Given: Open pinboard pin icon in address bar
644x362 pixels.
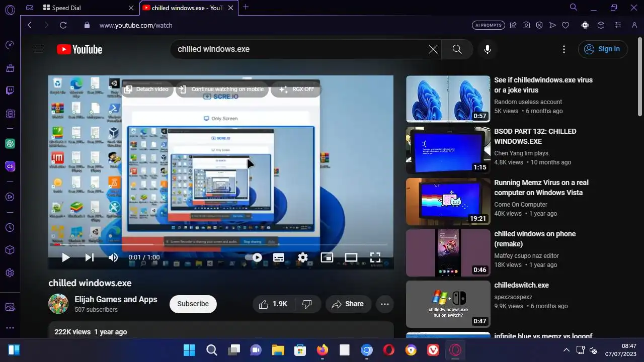Looking at the screenshot, I should click(x=513, y=25).
